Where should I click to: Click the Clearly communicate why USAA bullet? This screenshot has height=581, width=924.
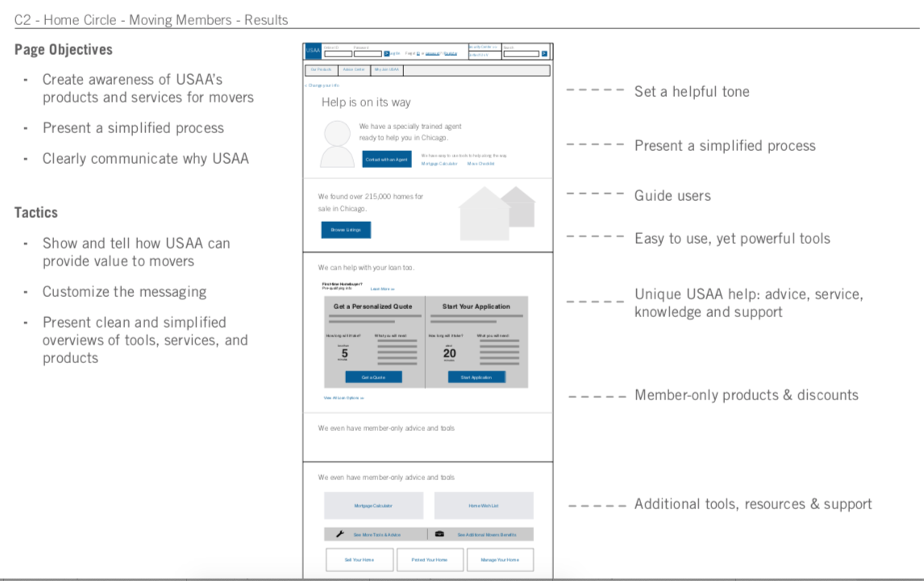(146, 158)
